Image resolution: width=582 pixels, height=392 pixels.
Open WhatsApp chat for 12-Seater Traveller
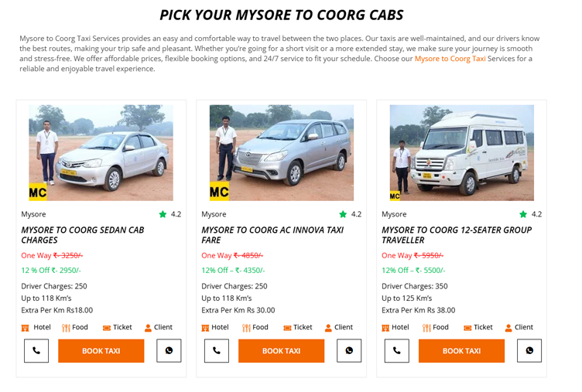pos(529,351)
